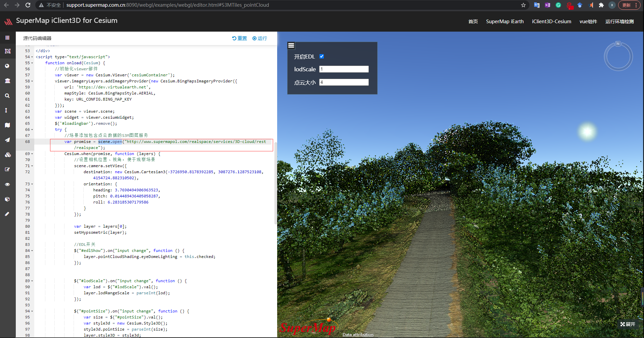Click the magnifier search sidebar icon

7,96
